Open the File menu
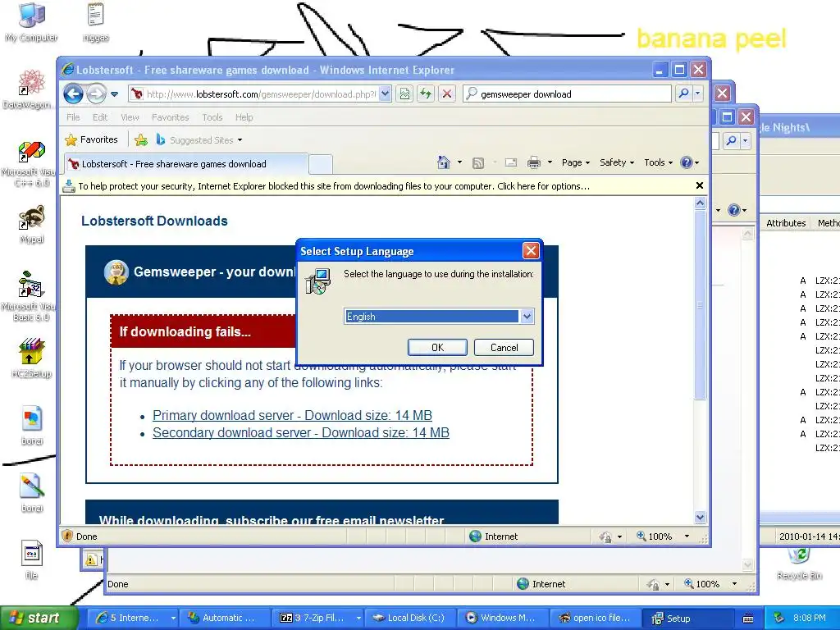The width and height of the screenshot is (840, 630). (x=73, y=117)
